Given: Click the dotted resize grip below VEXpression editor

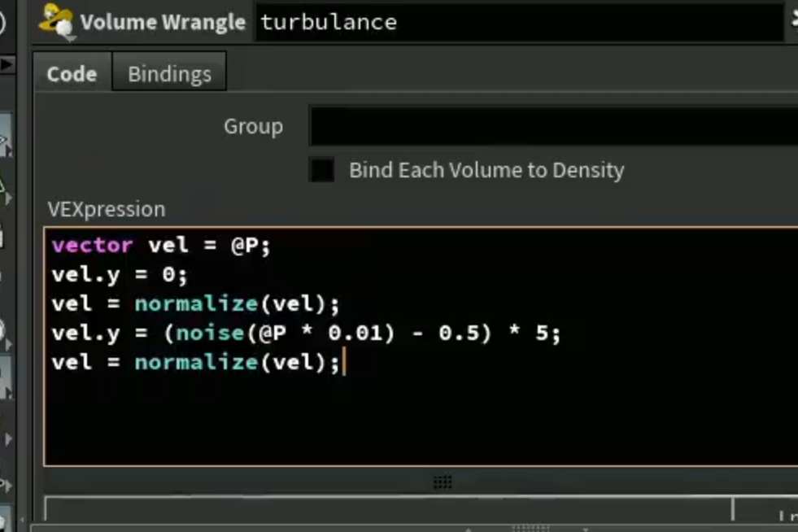Looking at the screenshot, I should tap(443, 482).
